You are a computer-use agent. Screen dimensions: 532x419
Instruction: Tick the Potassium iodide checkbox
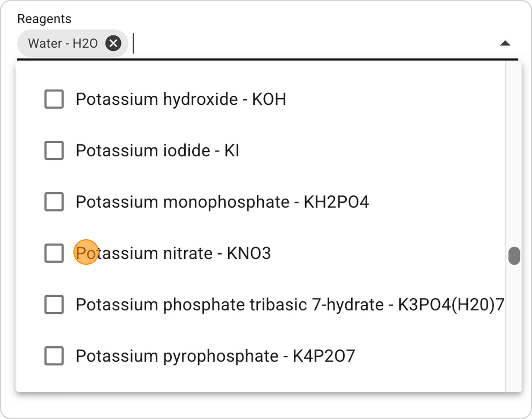coord(54,150)
